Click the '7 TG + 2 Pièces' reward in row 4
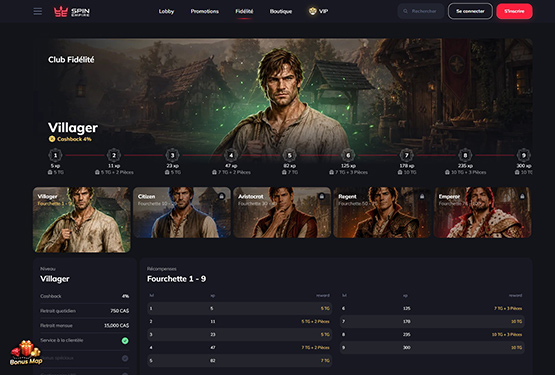The width and height of the screenshot is (555, 375). (x=315, y=348)
